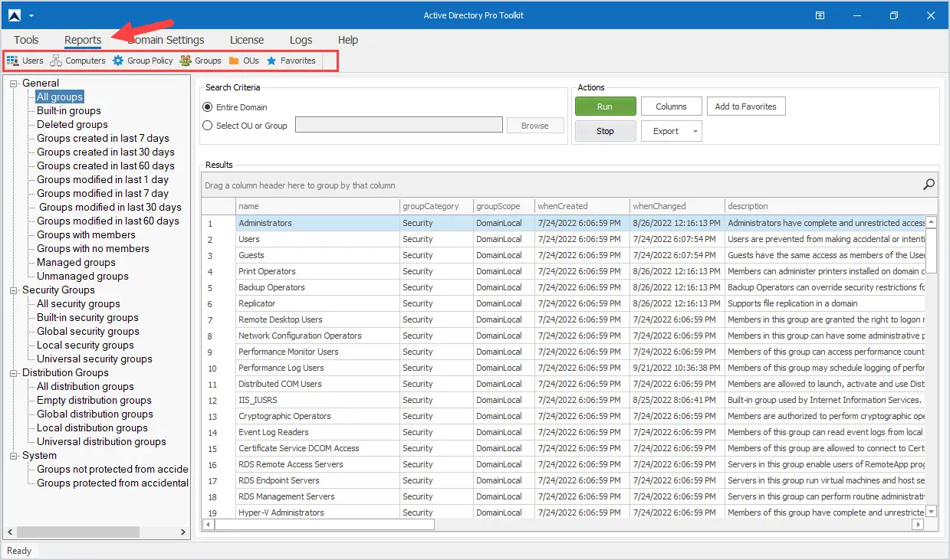
Task: Open the Favorites star icon
Action: pyautogui.click(x=271, y=61)
